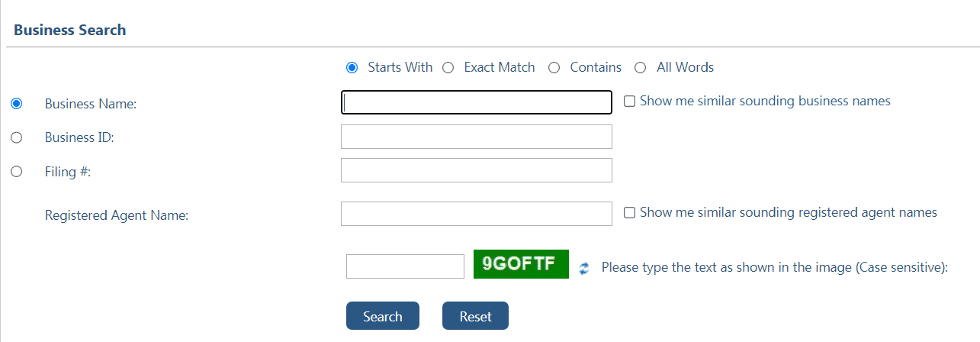
Task: Click the Reset button
Action: tap(475, 316)
